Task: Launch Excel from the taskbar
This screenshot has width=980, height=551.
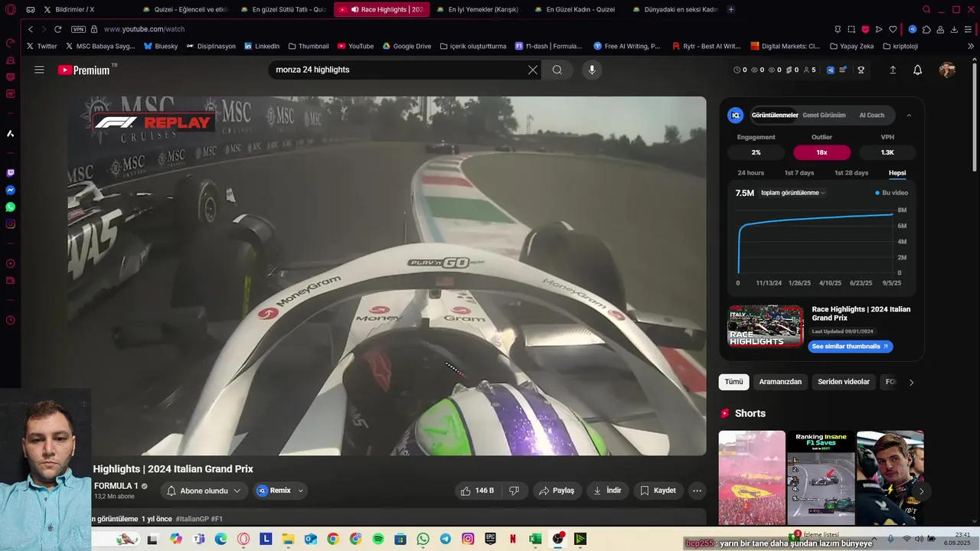Action: 535,539
